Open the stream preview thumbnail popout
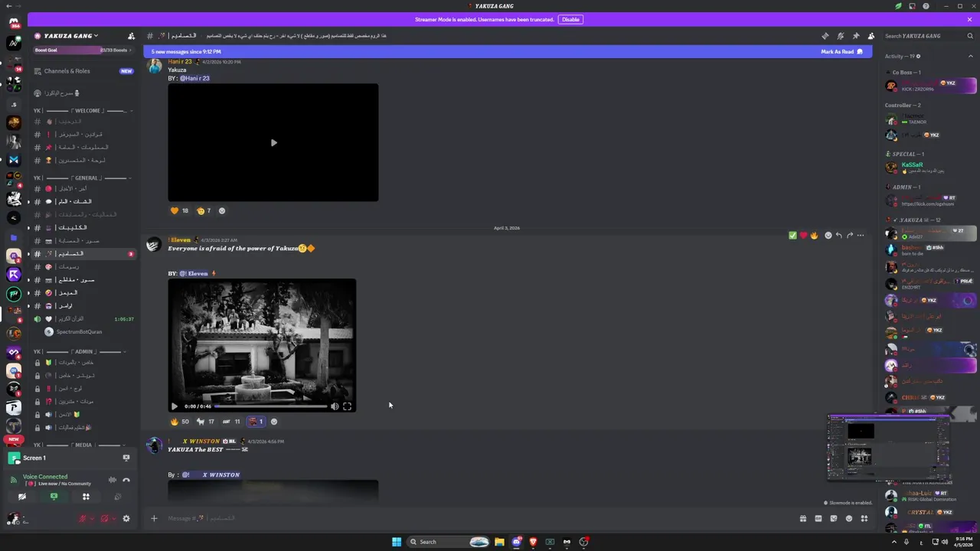 (889, 447)
